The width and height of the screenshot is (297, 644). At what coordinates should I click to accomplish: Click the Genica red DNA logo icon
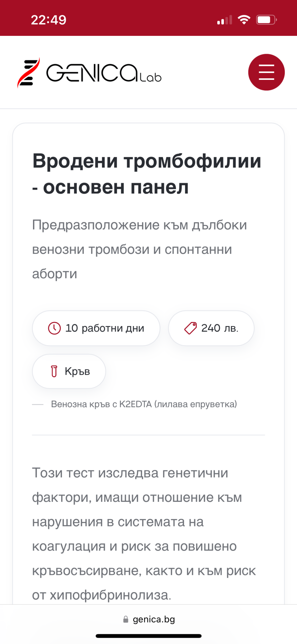pos(29,73)
